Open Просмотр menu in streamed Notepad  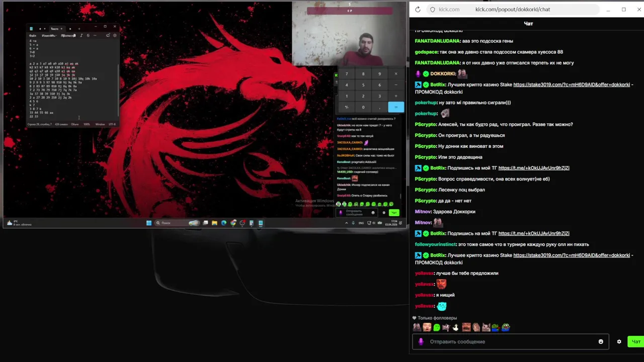click(x=68, y=36)
